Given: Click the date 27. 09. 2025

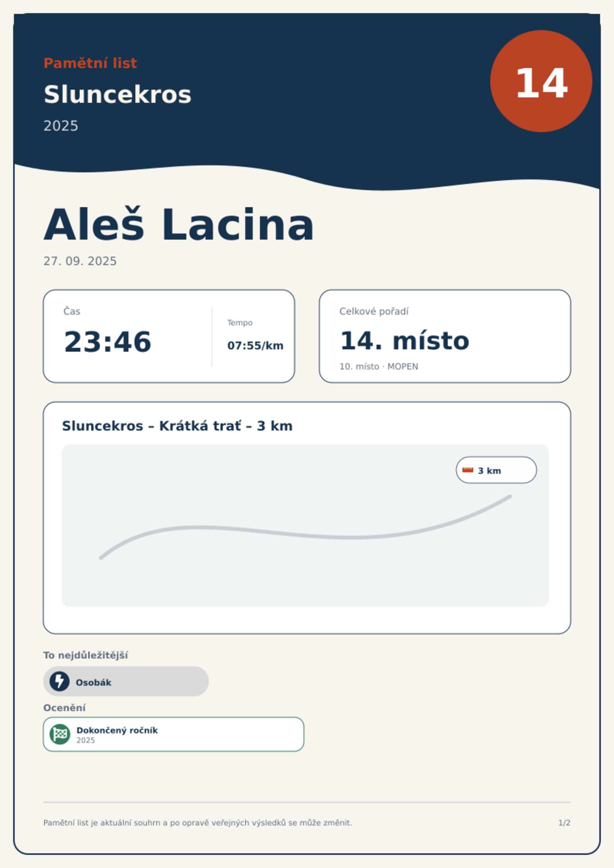Looking at the screenshot, I should (80, 261).
